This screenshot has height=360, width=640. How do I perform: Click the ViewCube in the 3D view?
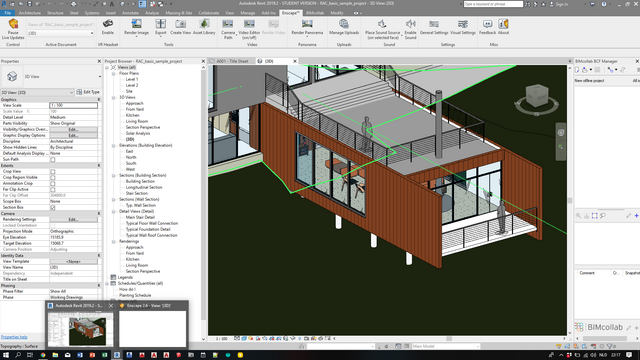tap(536, 97)
